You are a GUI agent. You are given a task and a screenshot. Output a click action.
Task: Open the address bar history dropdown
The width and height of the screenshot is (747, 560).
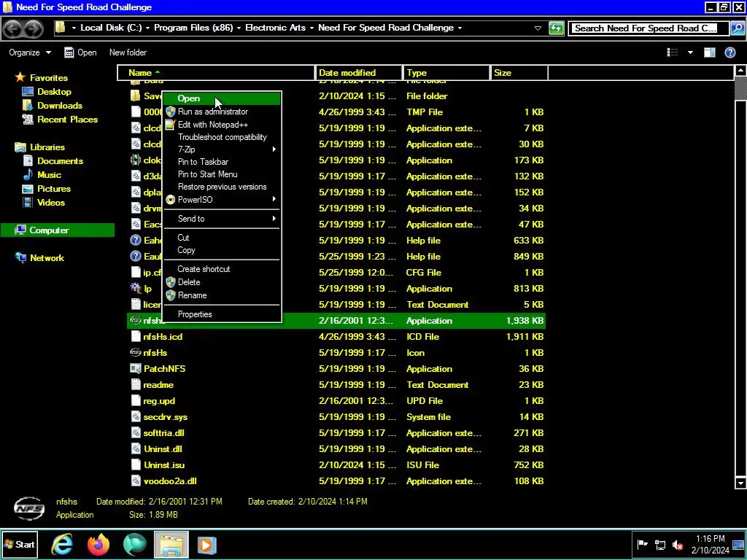tap(538, 28)
